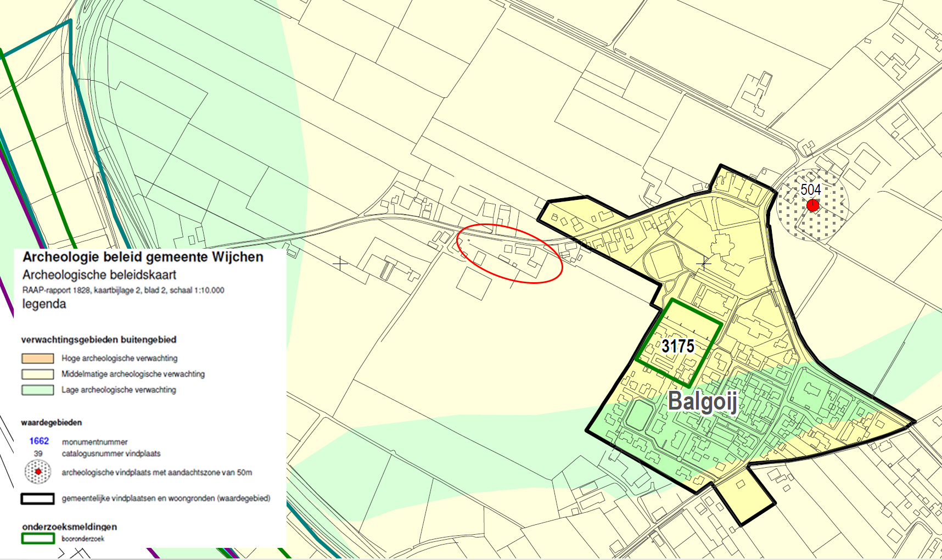The image size is (942, 560).
Task: Click the crosshair marker inside the Balgoij area
Action: pyautogui.click(x=703, y=263)
